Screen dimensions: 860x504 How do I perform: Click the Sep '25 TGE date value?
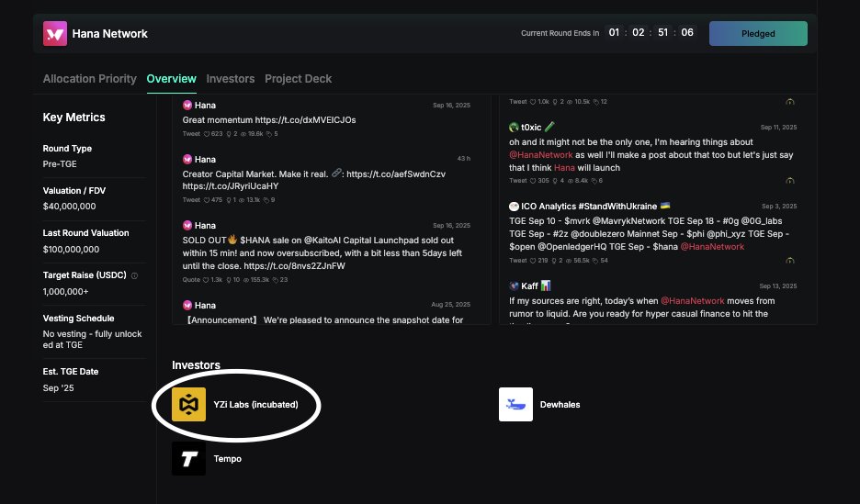[x=58, y=387]
